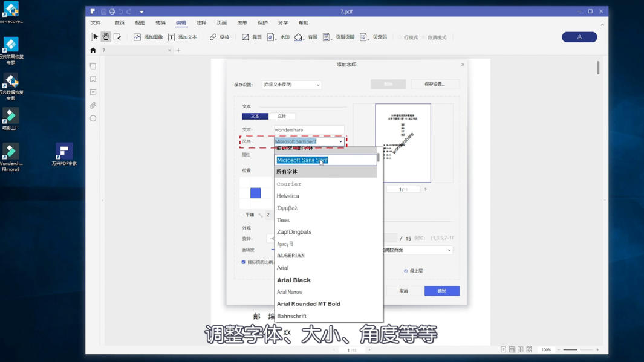Click the Link (链接) tool
This screenshot has width=644, height=362.
220,37
